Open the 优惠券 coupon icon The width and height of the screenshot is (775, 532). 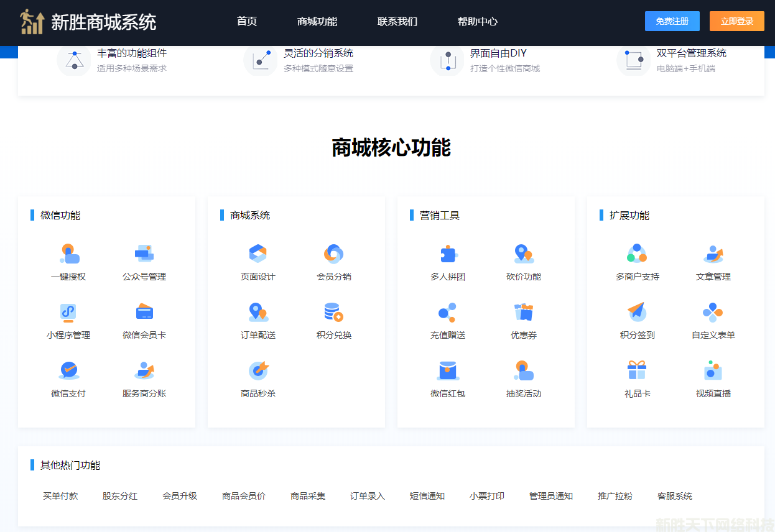pyautogui.click(x=524, y=312)
